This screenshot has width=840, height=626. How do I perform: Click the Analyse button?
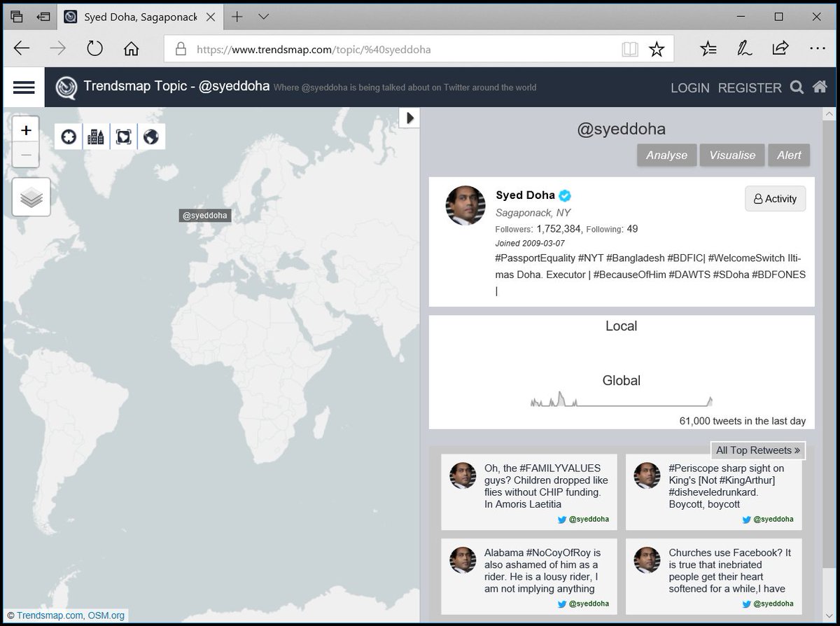point(666,155)
